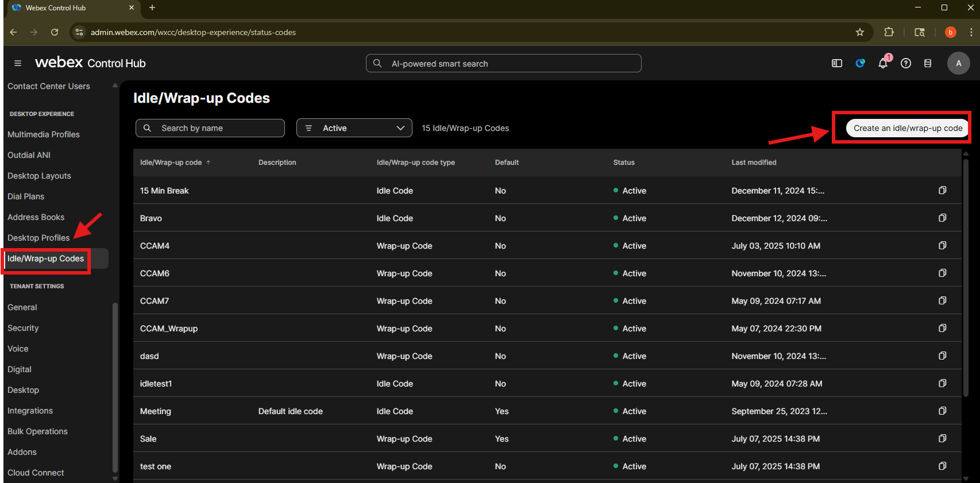980x483 pixels.
Task: Open the 15 Min Break code
Action: [164, 191]
